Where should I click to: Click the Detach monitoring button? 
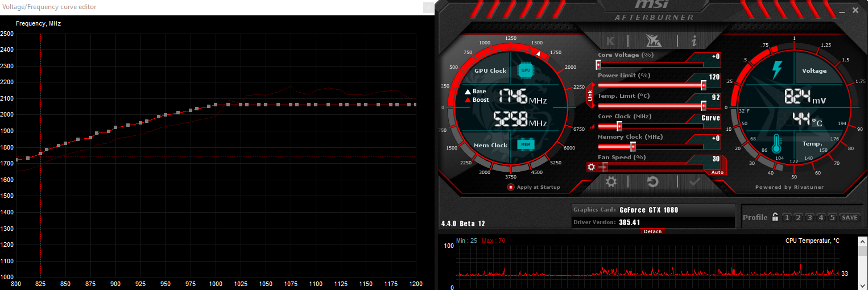(x=652, y=231)
